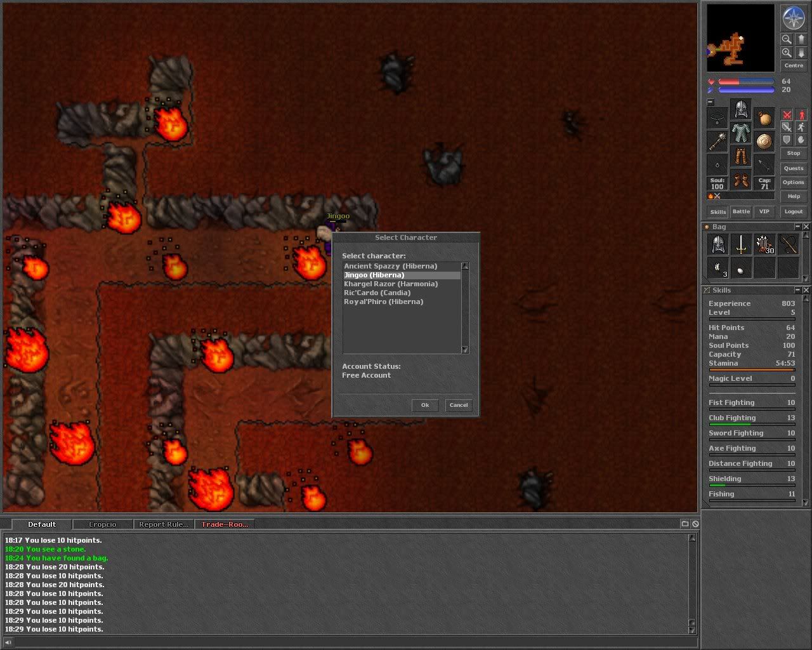Viewport: 812px width, 650px height.
Task: Click the chat log scroll-up arrow
Action: coord(692,538)
